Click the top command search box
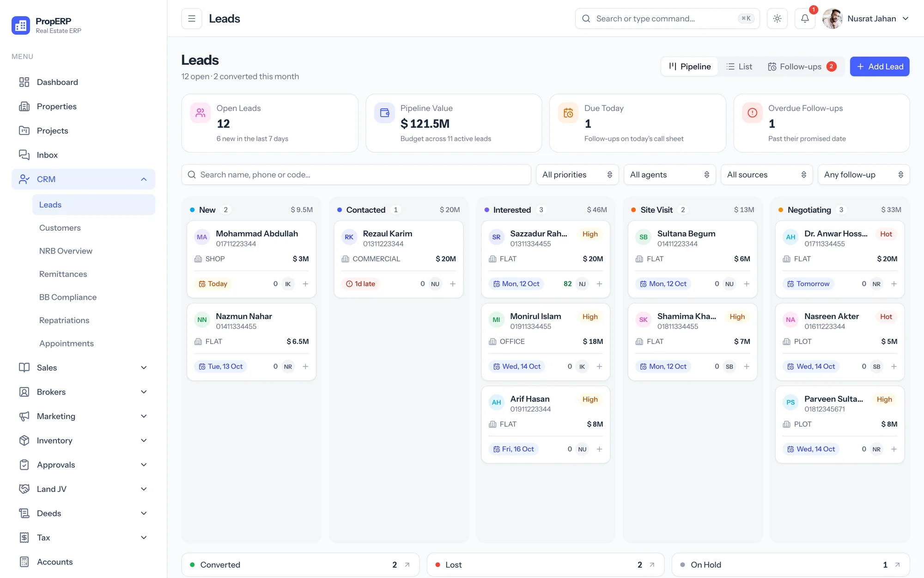 pos(667,18)
